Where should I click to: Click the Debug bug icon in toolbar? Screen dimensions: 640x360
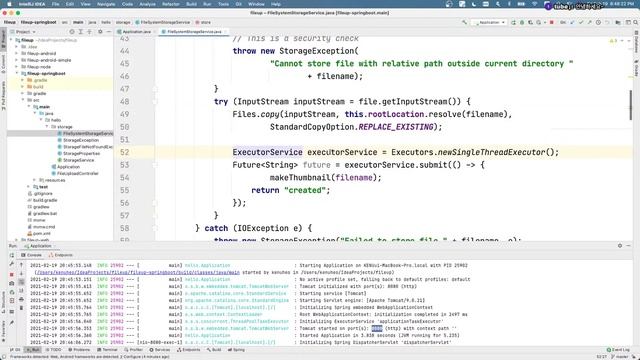[x=522, y=22]
